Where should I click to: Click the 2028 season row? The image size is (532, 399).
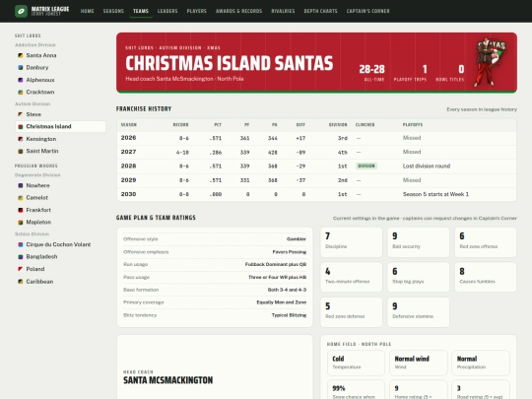(316, 166)
